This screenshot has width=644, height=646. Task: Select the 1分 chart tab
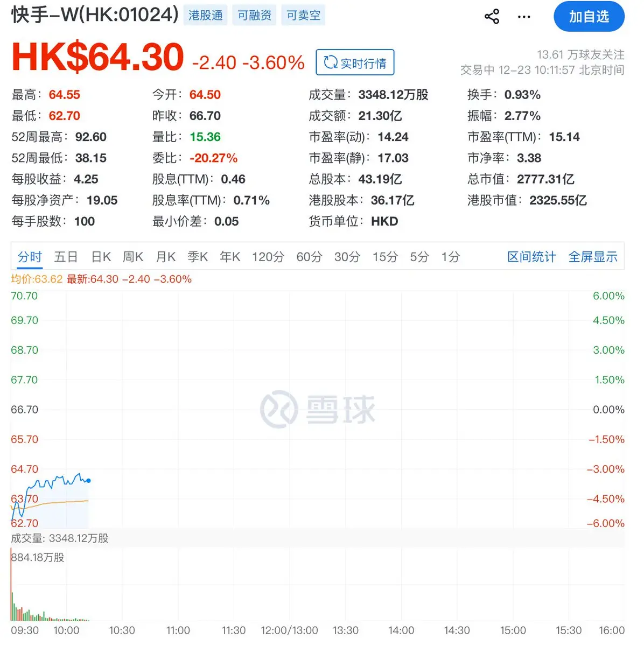[x=451, y=257]
